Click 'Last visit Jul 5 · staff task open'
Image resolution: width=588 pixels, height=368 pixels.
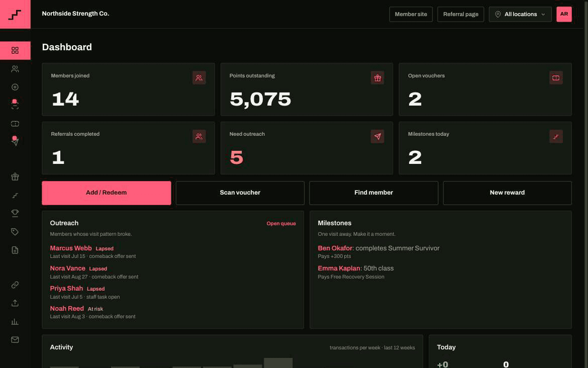coord(85,297)
